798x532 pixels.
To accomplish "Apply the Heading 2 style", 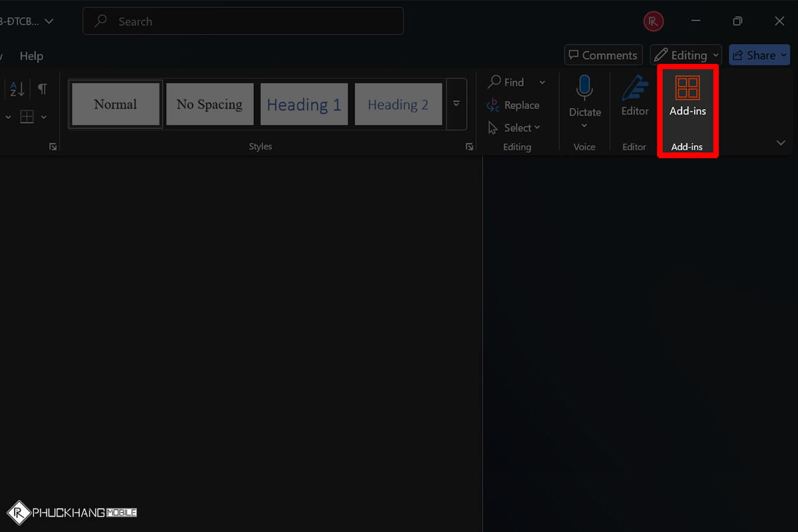I will click(398, 104).
